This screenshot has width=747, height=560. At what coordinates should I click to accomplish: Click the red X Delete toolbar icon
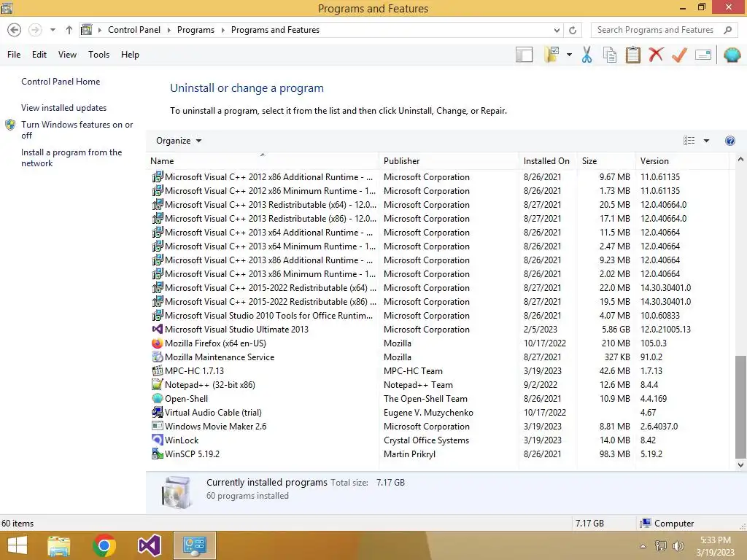pyautogui.click(x=656, y=55)
